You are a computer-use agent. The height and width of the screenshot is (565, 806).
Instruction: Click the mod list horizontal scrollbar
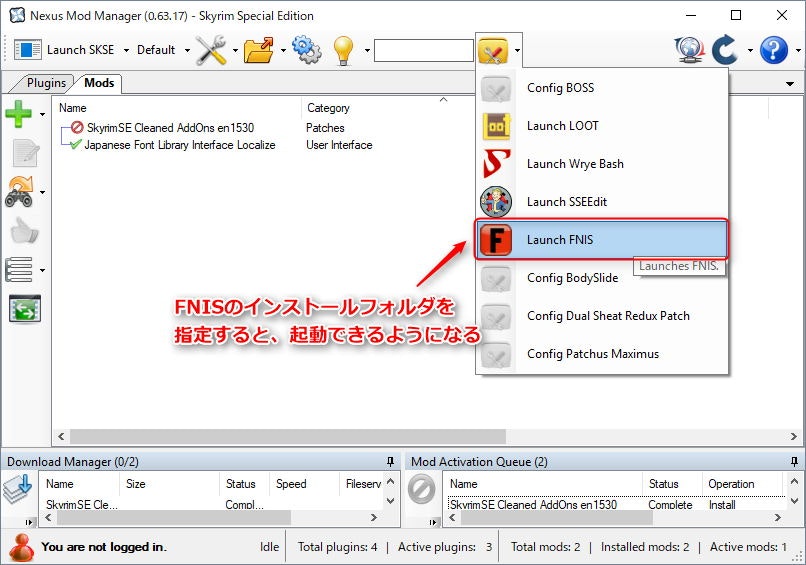pos(287,436)
